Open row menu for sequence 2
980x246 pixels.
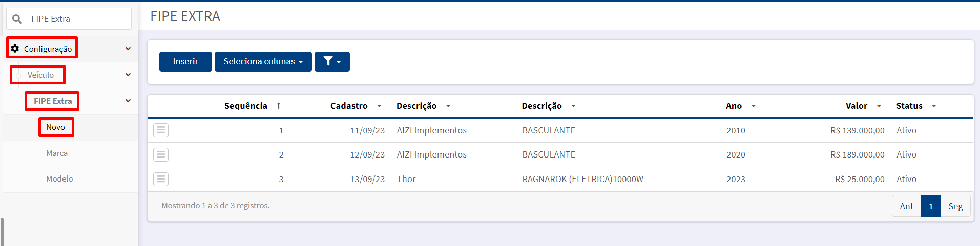click(x=161, y=154)
